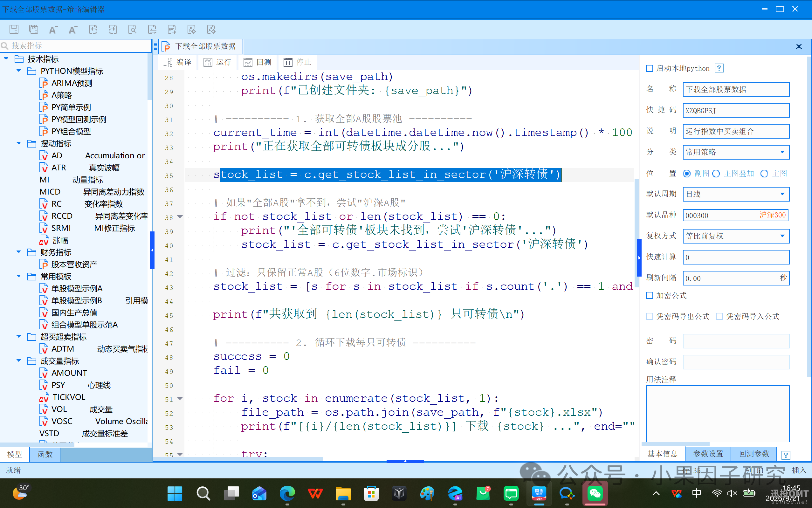
Task: Select the 主图叠加 radio button
Action: pos(716,174)
